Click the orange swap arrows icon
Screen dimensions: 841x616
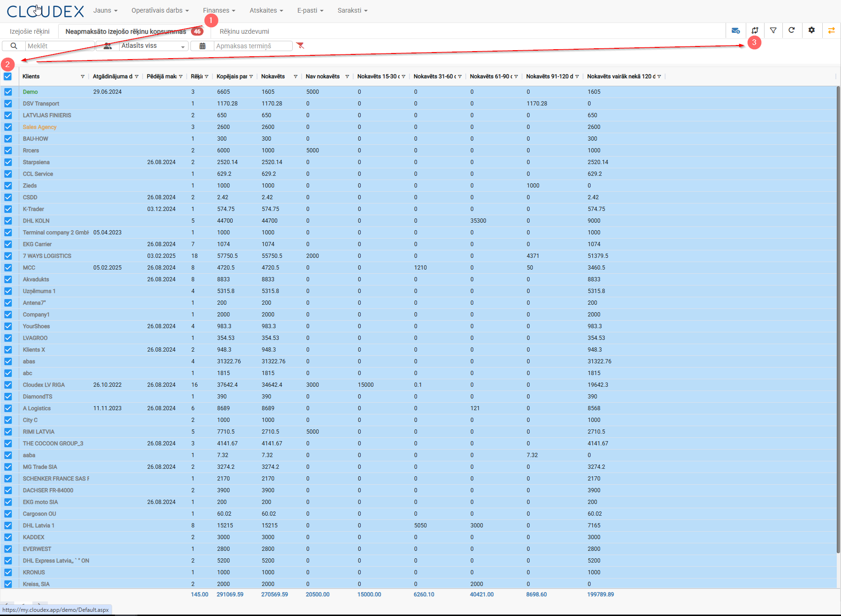point(831,30)
